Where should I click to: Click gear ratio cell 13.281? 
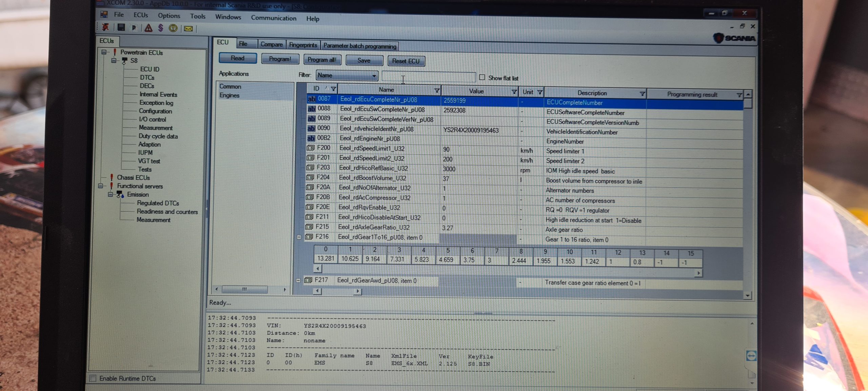[325, 258]
